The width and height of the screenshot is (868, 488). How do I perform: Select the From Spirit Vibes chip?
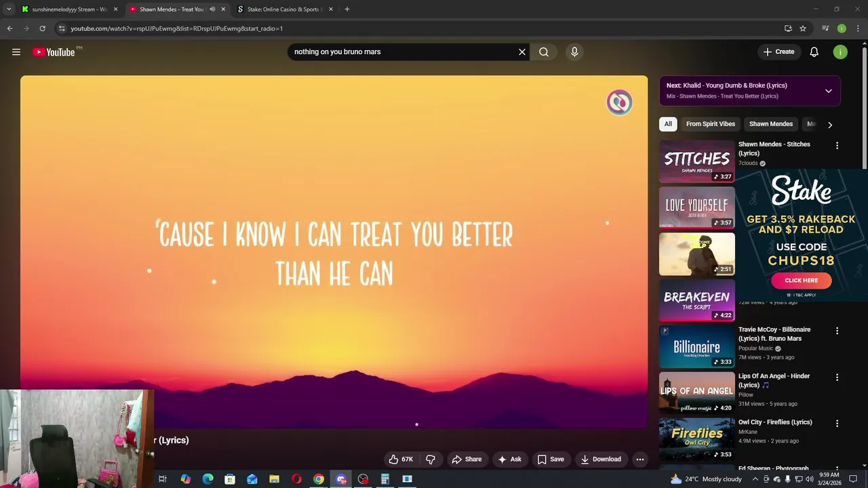(711, 124)
